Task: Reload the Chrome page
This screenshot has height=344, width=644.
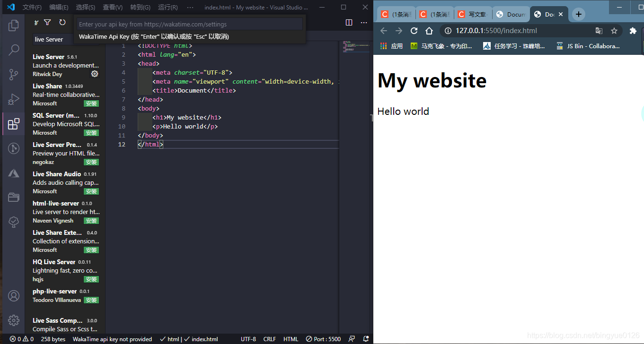Action: pos(414,31)
